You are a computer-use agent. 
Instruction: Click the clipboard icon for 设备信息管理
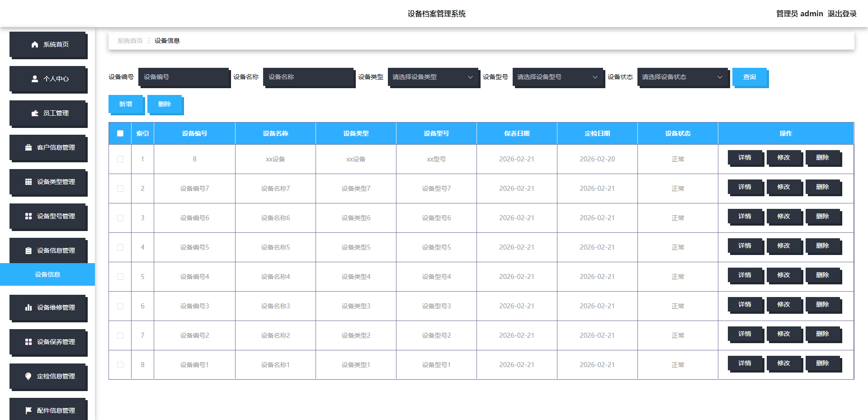click(x=28, y=250)
